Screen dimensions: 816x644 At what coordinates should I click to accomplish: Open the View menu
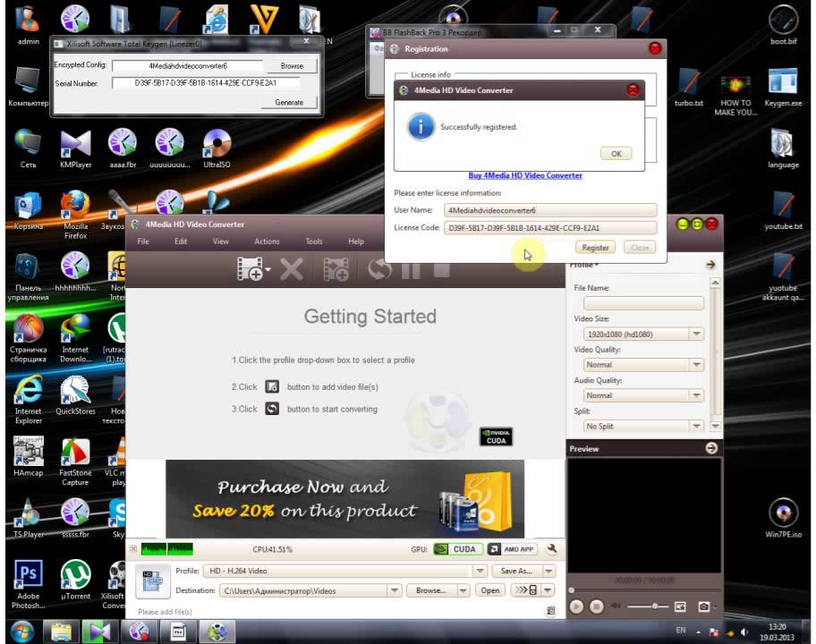221,241
